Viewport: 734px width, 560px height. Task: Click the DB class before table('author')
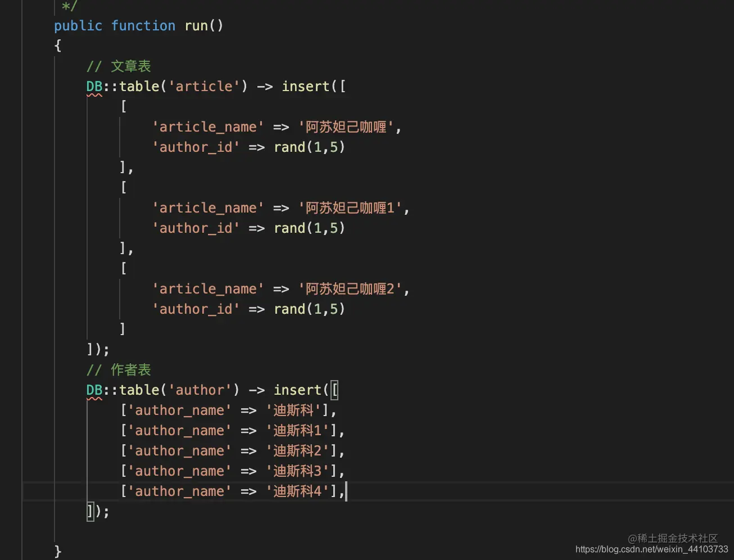[94, 390]
